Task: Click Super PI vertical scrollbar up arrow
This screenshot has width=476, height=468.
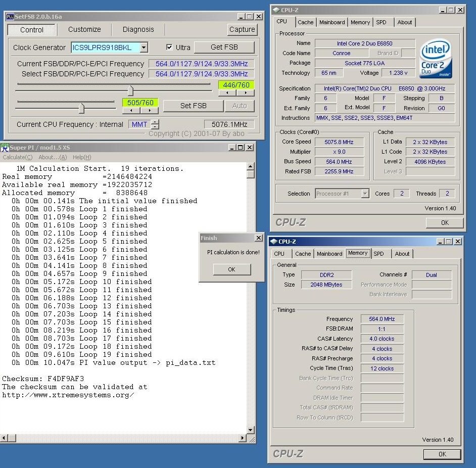Action: tap(251, 166)
